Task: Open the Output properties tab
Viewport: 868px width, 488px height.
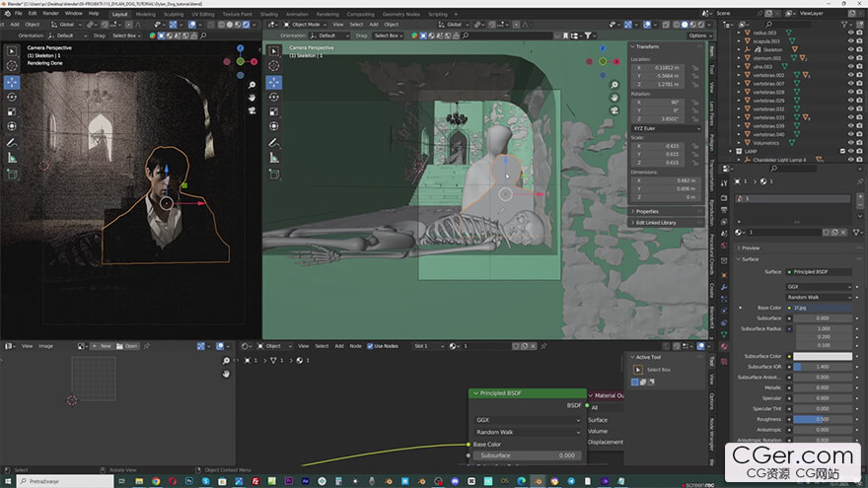Action: tap(724, 209)
